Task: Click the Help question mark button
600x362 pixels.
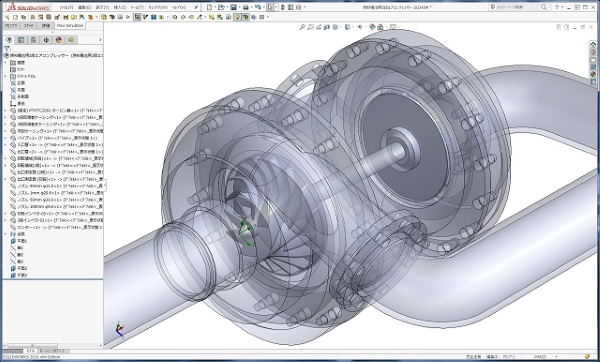Action: coord(557,7)
